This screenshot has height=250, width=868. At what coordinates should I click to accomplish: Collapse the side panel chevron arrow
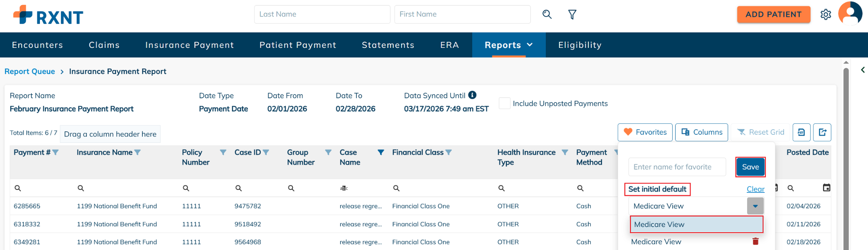pos(863,70)
